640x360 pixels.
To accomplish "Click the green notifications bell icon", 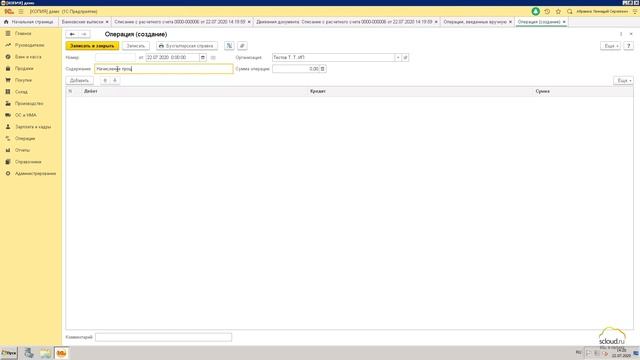I will click(x=536, y=11).
